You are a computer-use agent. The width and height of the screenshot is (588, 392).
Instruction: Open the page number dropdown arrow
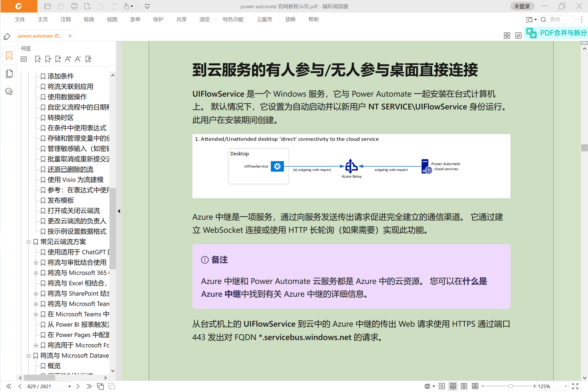tap(69, 386)
